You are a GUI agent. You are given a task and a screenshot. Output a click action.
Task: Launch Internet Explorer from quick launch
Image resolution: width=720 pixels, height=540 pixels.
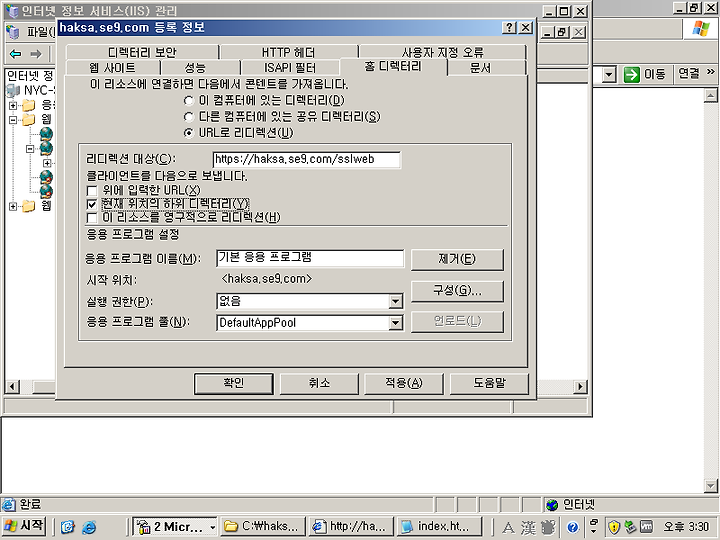(x=89, y=527)
